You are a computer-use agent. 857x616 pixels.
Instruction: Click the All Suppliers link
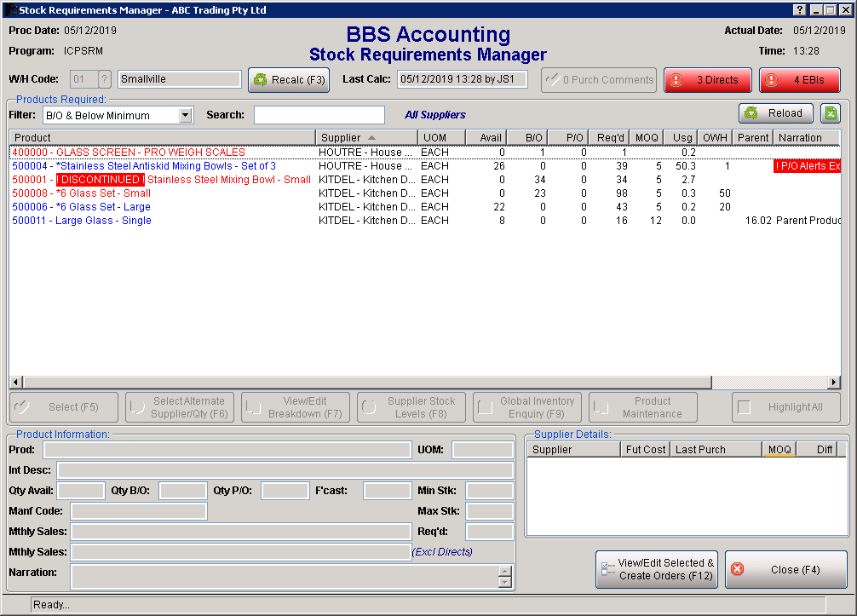click(434, 115)
